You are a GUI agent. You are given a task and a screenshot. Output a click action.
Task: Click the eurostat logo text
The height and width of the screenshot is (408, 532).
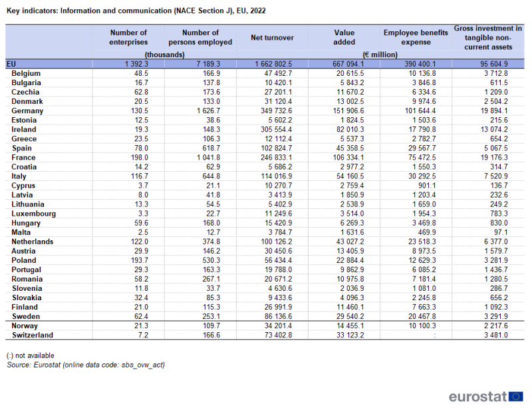tap(477, 397)
